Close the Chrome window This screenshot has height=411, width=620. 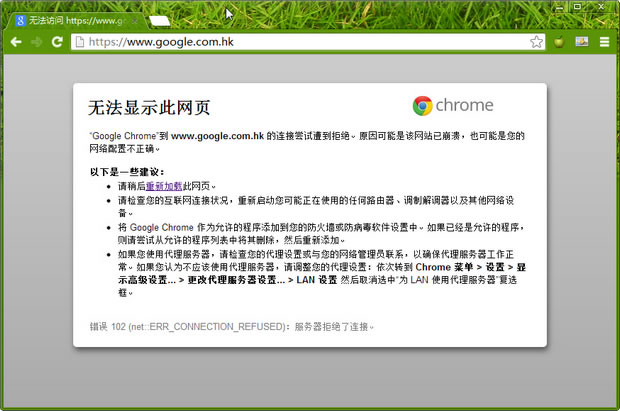(x=601, y=7)
